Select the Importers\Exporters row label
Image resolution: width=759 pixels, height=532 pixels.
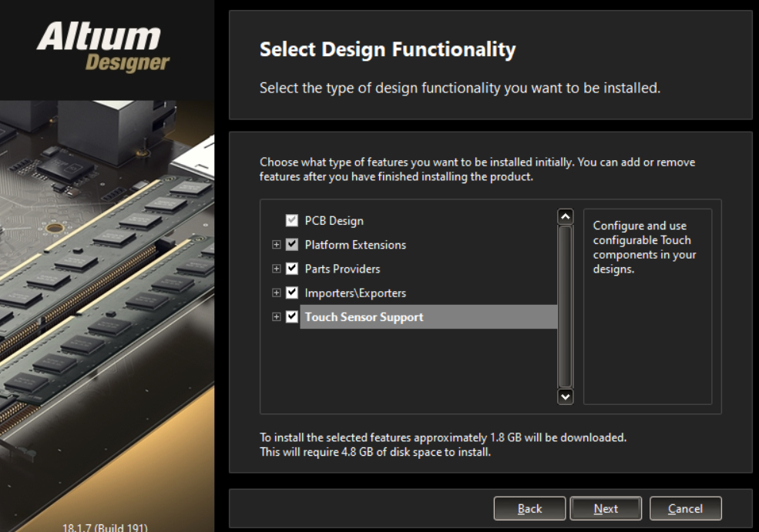(x=355, y=293)
